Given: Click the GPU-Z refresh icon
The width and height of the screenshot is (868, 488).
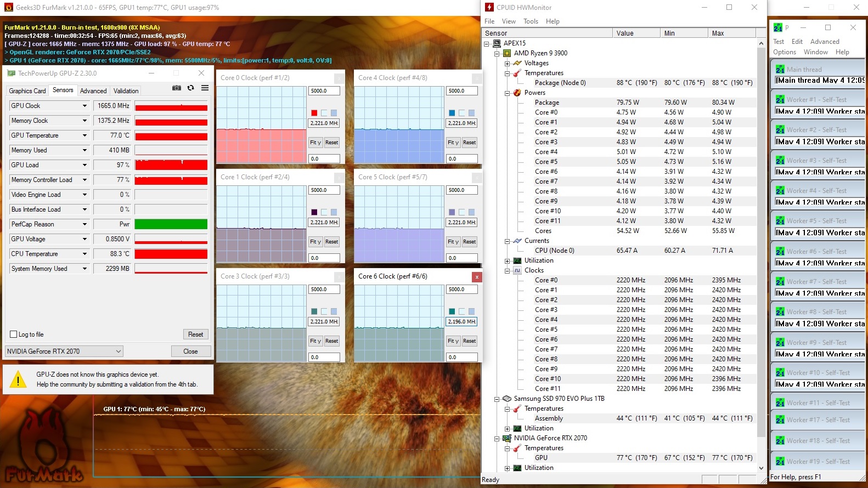Looking at the screenshot, I should pos(190,88).
